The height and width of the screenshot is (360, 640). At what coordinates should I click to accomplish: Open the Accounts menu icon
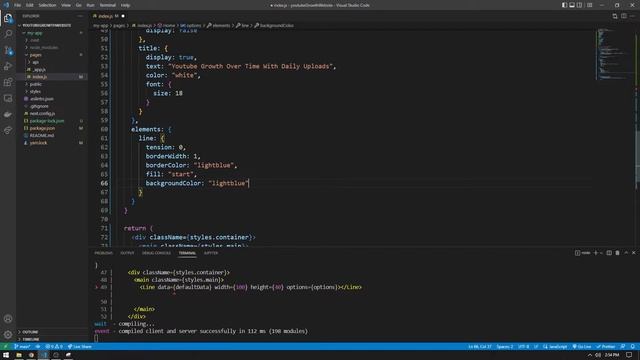(8, 319)
